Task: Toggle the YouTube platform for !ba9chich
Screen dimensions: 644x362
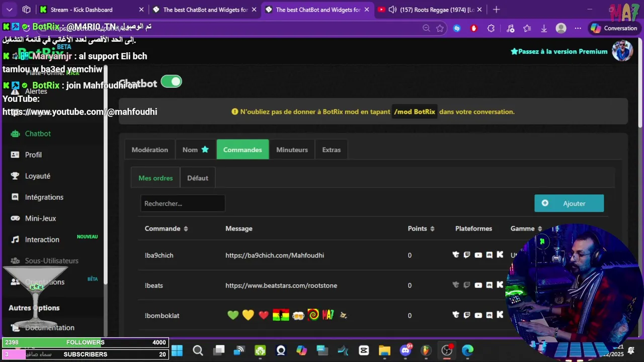Action: [478, 255]
